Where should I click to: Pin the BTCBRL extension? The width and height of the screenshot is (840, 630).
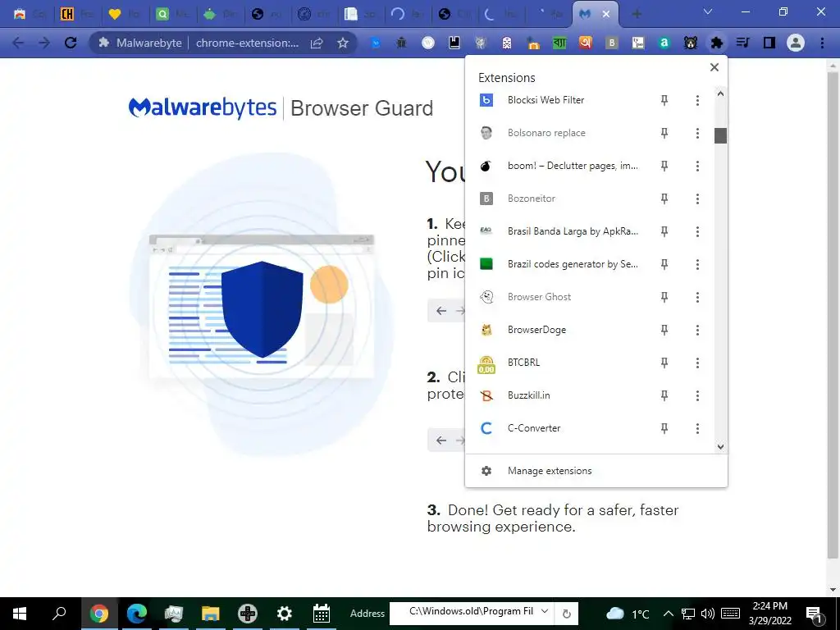(x=664, y=363)
